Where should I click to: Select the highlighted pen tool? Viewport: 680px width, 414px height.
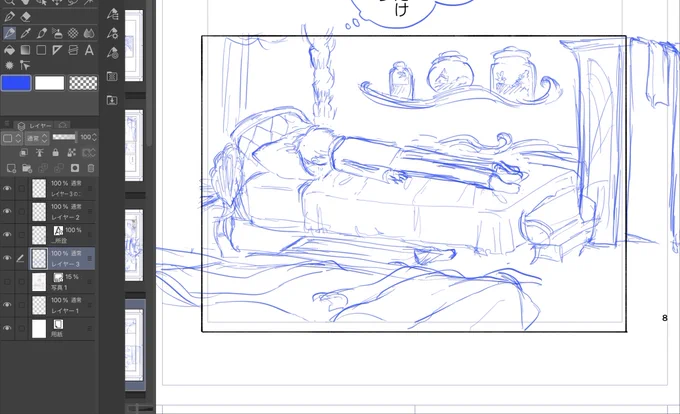click(9, 33)
